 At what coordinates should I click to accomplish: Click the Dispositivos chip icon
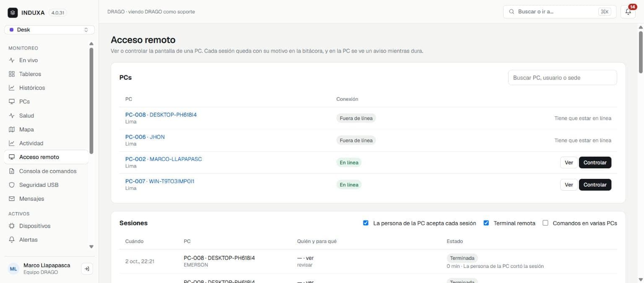point(12,226)
